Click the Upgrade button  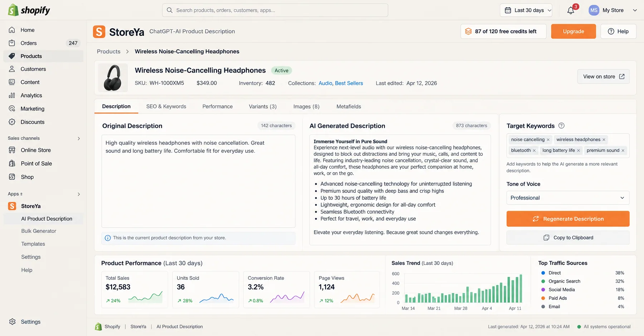coord(574,32)
